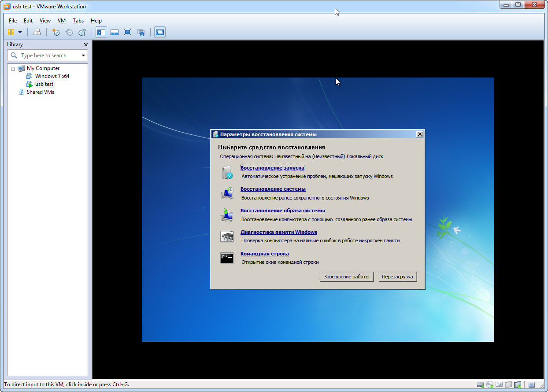Click the hard disk status icon
Viewport: 548px width, 392px height.
(x=481, y=385)
